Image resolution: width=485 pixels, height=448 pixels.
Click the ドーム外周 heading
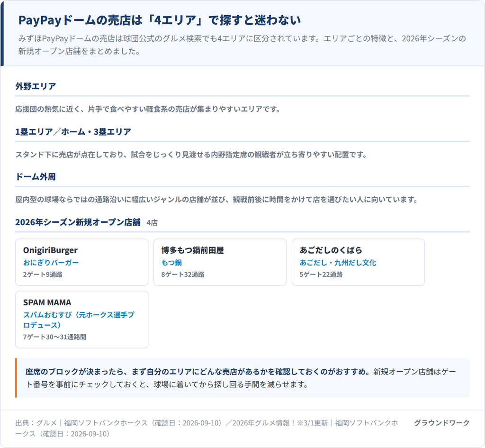(36, 177)
